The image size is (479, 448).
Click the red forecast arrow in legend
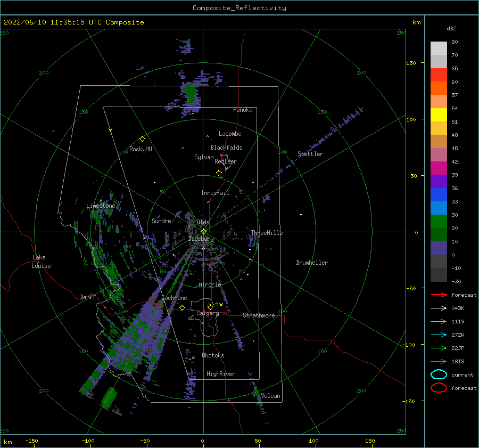pyautogui.click(x=439, y=295)
